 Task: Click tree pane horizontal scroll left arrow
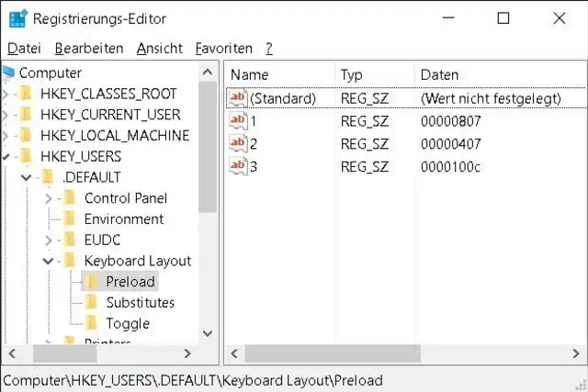point(12,353)
